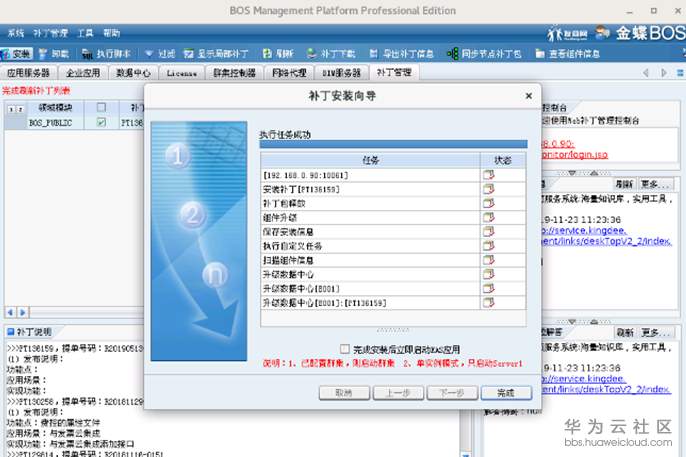Open the tab list icon at far right
Image resolution: width=686 pixels, height=457 pixels.
680,73
